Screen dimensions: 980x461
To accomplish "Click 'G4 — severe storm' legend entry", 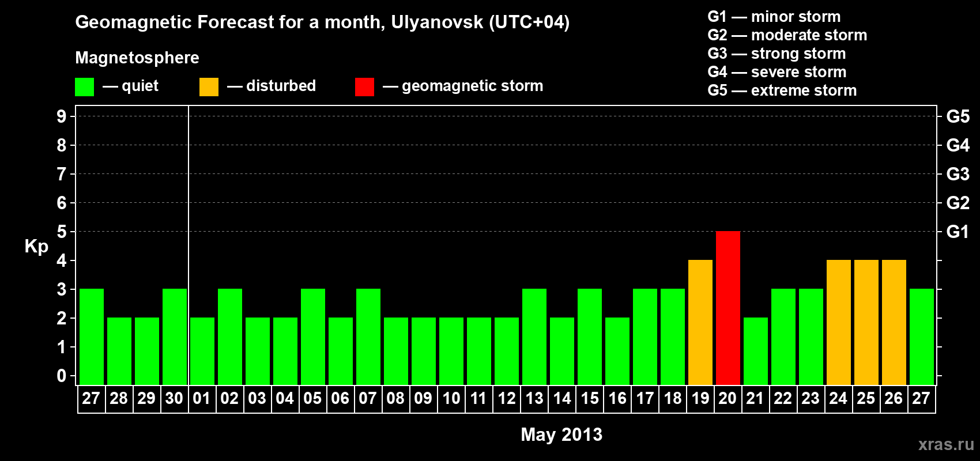I will pos(777,72).
